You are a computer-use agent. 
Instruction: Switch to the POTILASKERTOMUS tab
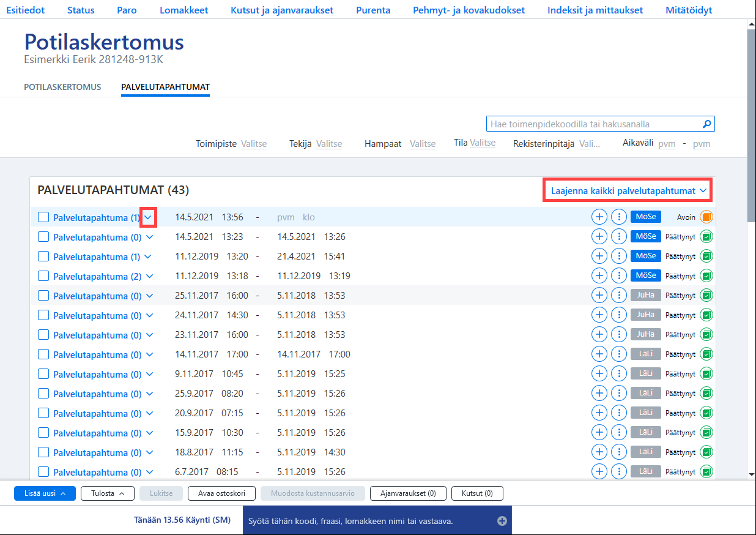tap(62, 87)
